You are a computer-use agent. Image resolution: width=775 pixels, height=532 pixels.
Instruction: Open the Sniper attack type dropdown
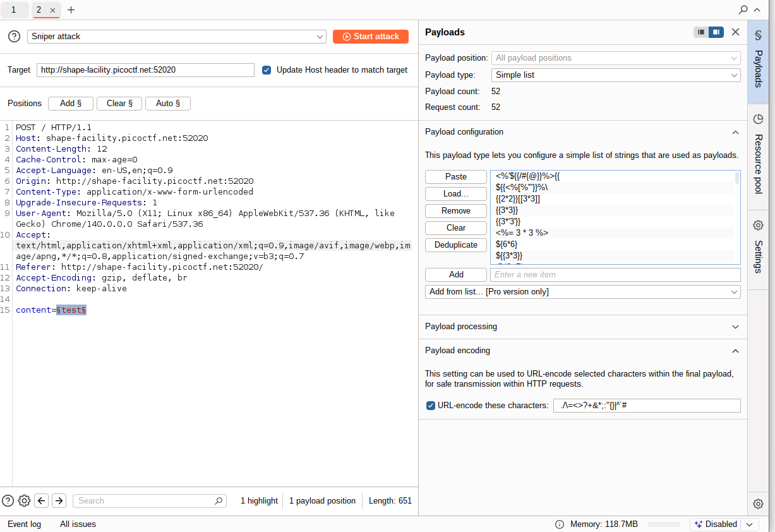[177, 37]
